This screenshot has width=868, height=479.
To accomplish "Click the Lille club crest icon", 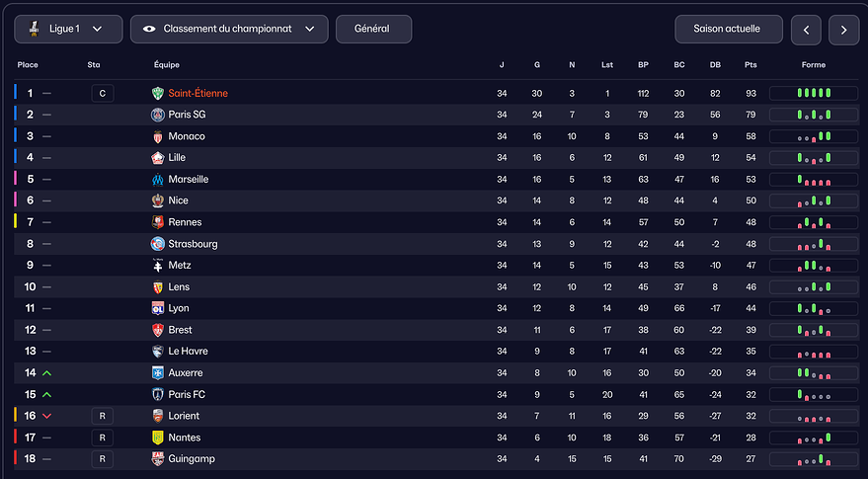I will 158,158.
